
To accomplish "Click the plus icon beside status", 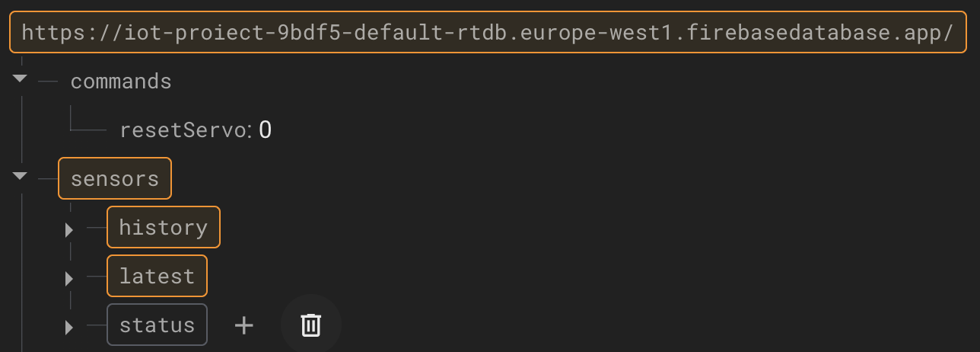I will (243, 325).
